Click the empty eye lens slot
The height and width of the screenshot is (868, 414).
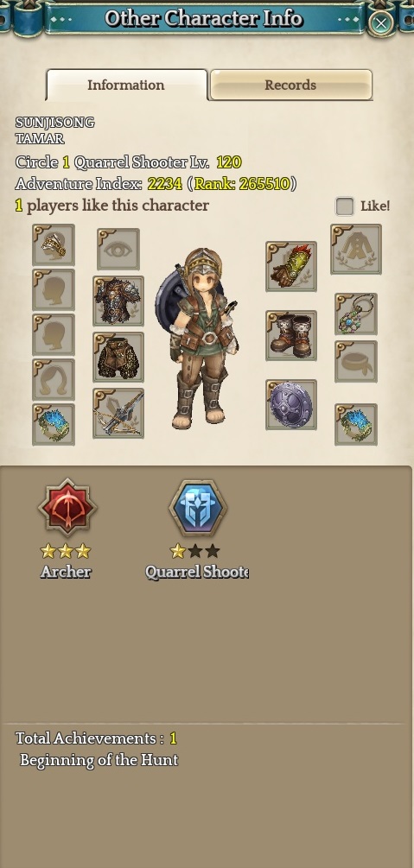pyautogui.click(x=118, y=249)
